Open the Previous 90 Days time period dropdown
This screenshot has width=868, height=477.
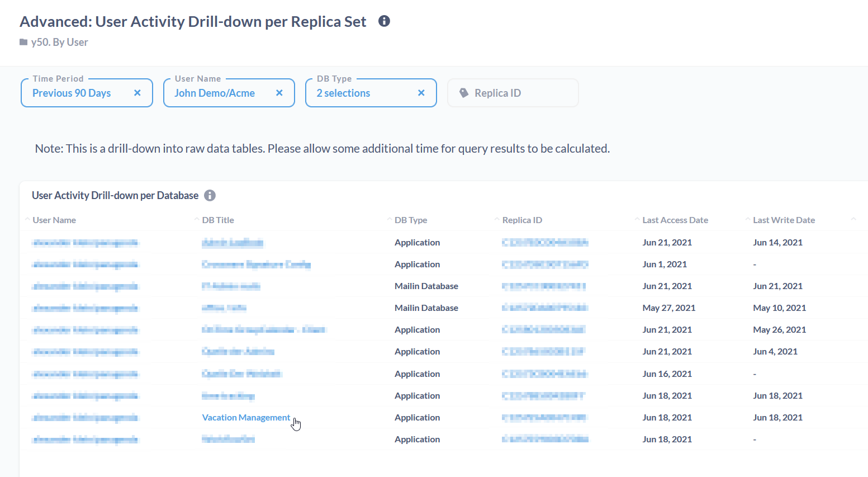72,93
